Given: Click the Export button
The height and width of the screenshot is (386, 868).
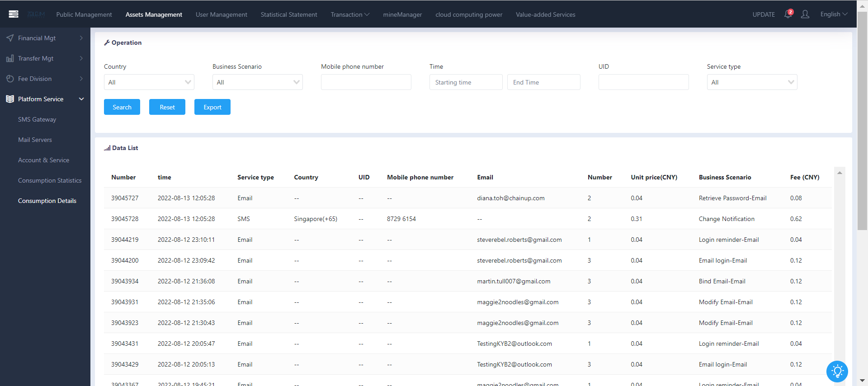Looking at the screenshot, I should (x=212, y=107).
